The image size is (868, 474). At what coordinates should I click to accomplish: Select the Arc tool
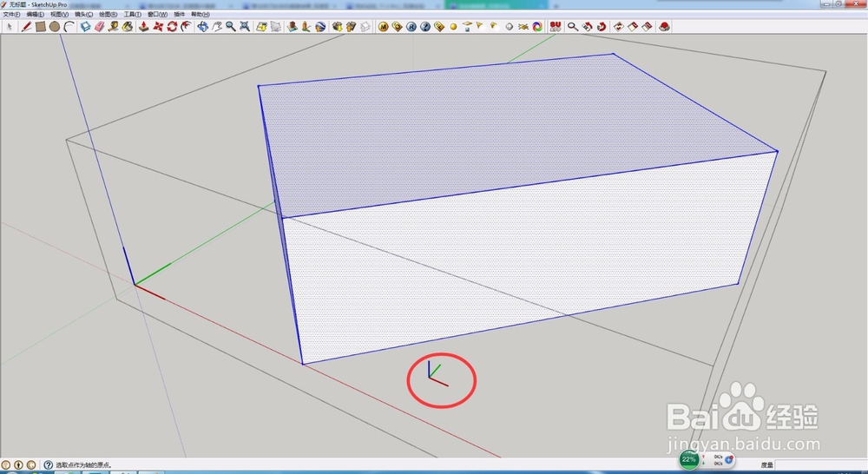[x=69, y=27]
